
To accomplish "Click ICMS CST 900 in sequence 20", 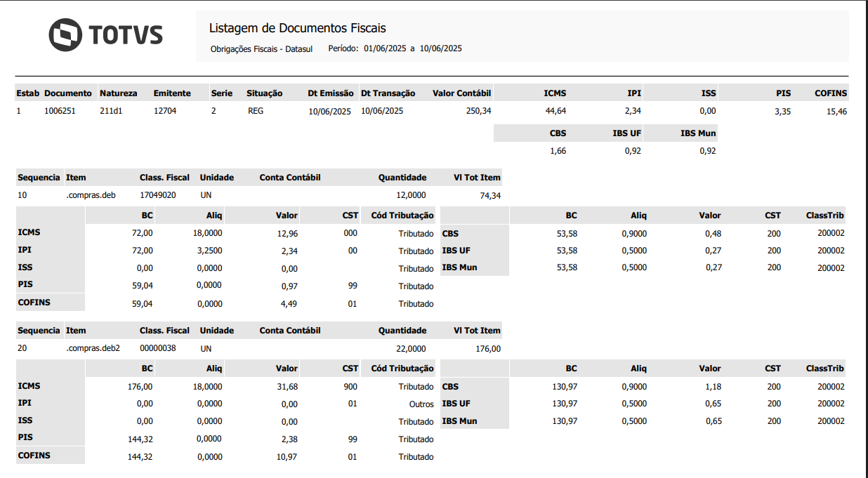I will (350, 386).
